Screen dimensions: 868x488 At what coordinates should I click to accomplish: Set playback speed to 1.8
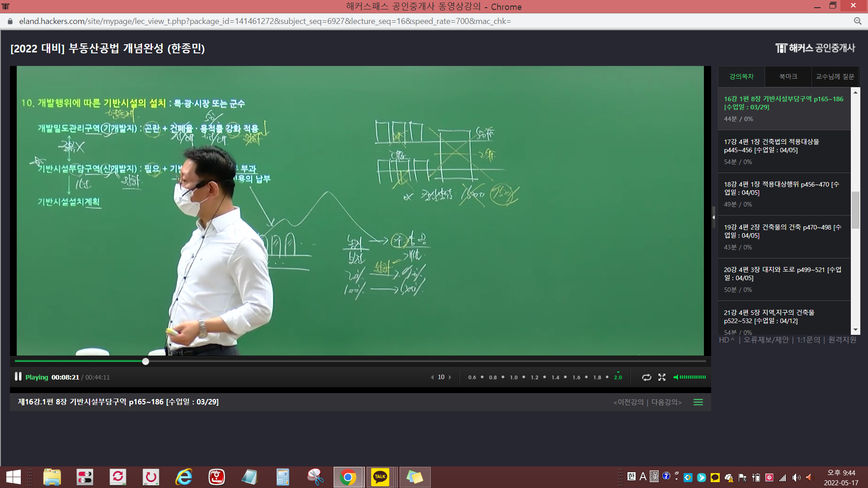[x=597, y=377]
